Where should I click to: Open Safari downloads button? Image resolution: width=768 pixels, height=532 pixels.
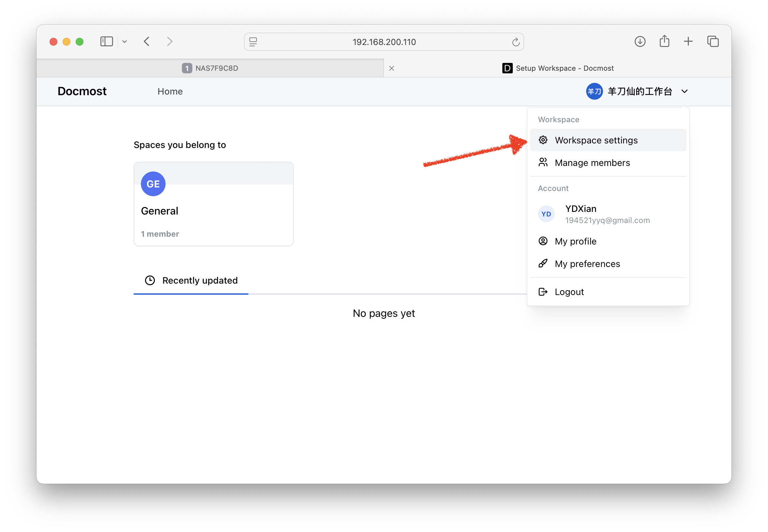coord(640,41)
